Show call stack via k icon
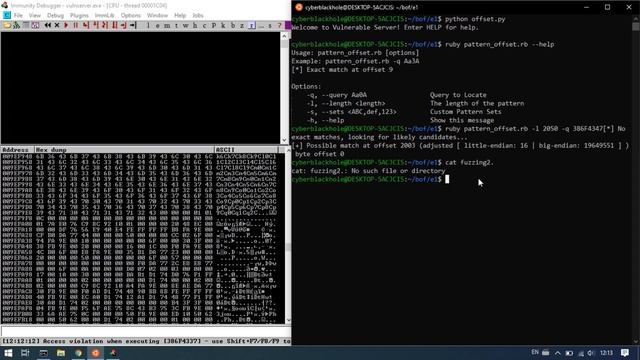Screen dimensions: 640x360 click(223, 25)
